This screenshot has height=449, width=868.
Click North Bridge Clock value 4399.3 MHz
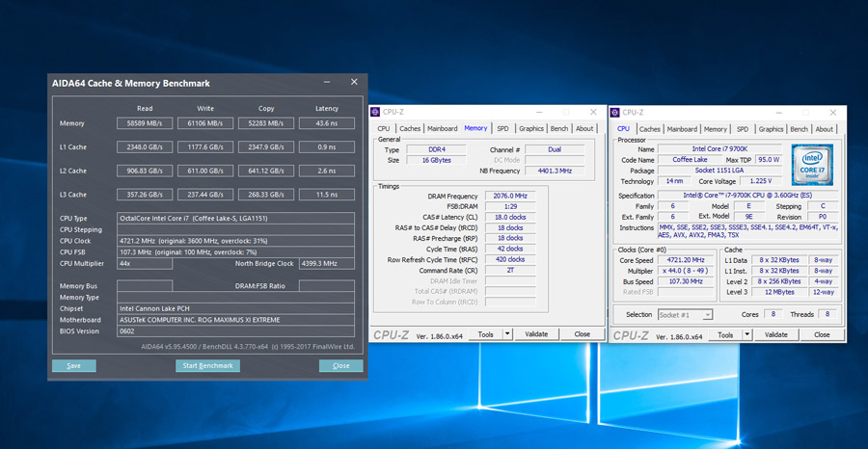pos(327,264)
